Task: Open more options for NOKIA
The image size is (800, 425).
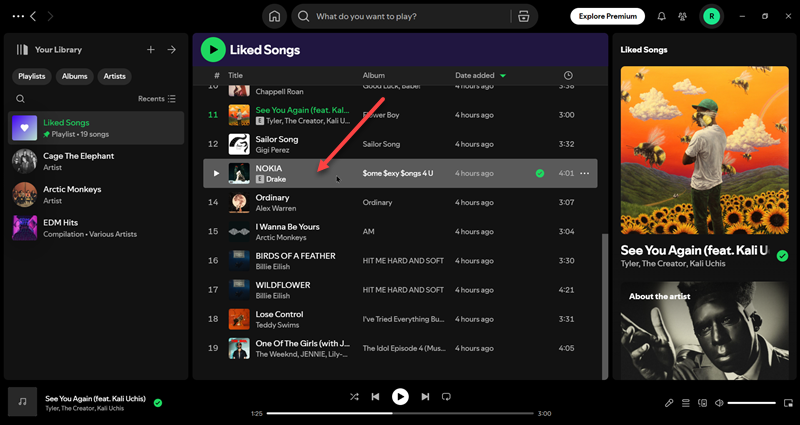Action: coord(585,173)
